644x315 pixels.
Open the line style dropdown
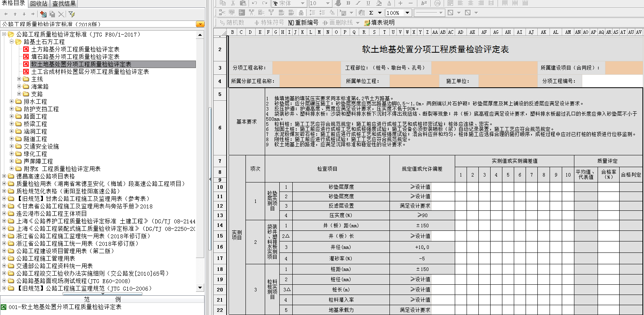441,13
